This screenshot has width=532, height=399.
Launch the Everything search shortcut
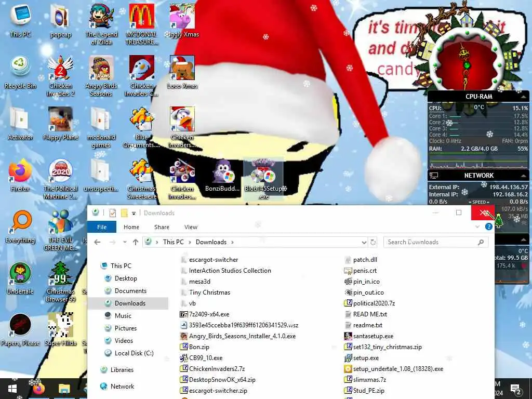20,227
